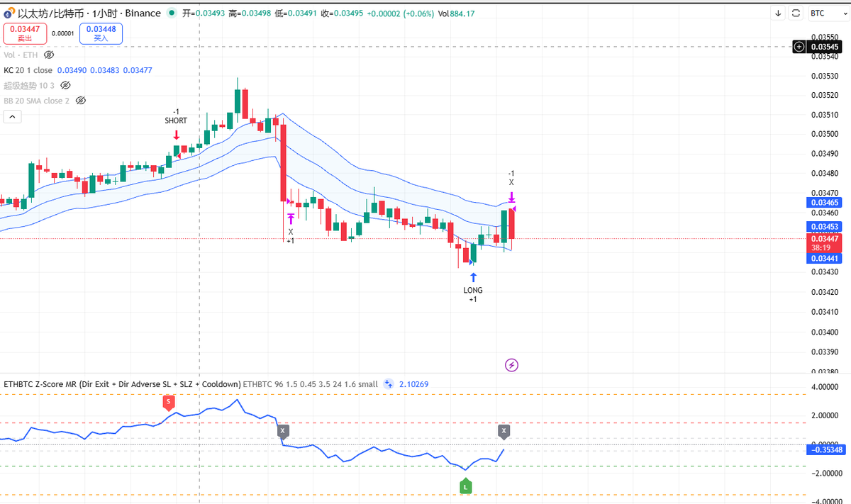Click the purple lightning bolt icon
851x504 pixels.
511,365
